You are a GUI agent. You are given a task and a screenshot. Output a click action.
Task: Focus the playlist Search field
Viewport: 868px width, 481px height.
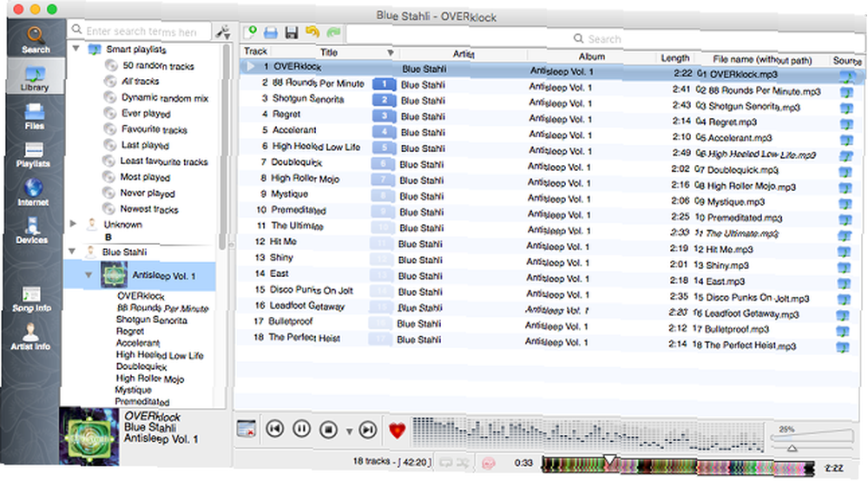[x=603, y=39]
